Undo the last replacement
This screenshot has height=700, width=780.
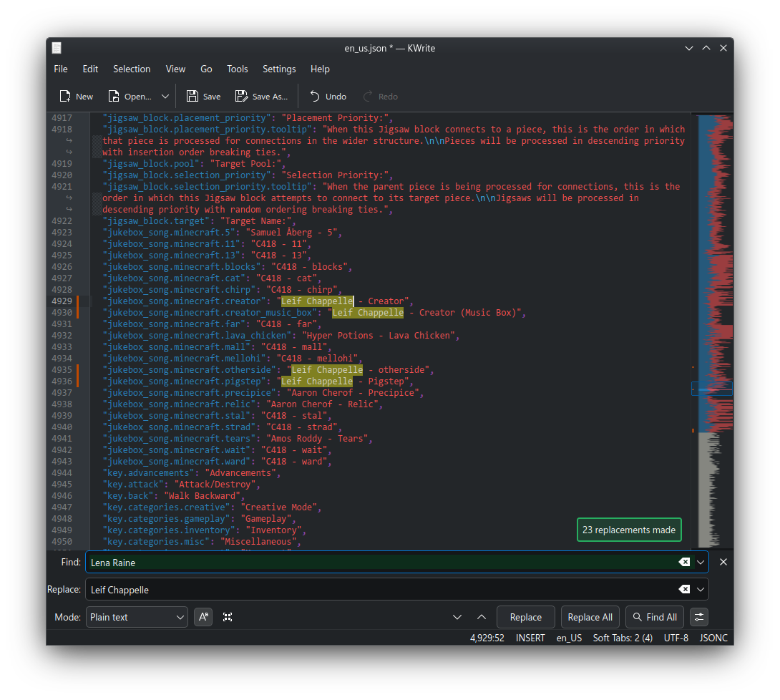click(x=328, y=97)
